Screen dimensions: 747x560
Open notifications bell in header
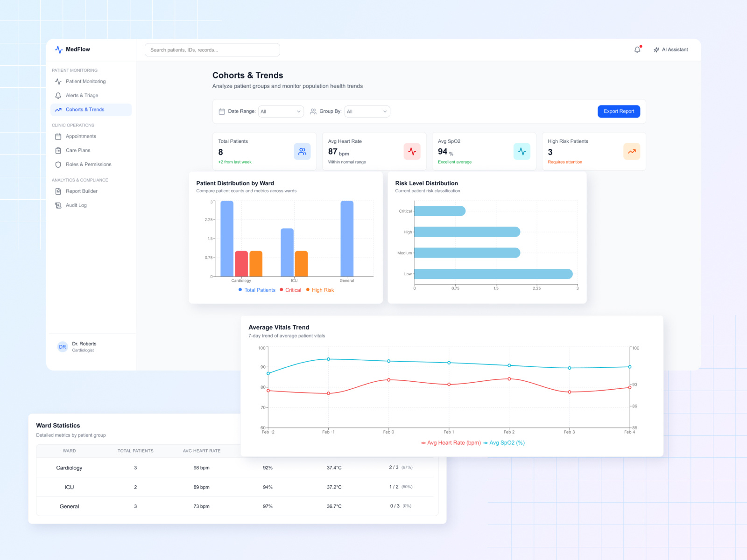coord(637,49)
